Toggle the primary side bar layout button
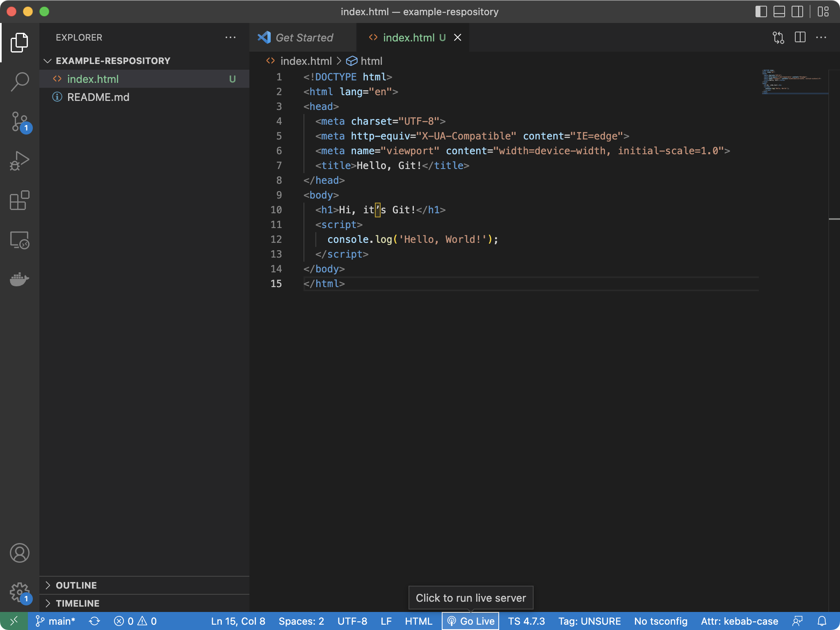This screenshot has height=630, width=840. click(x=761, y=11)
